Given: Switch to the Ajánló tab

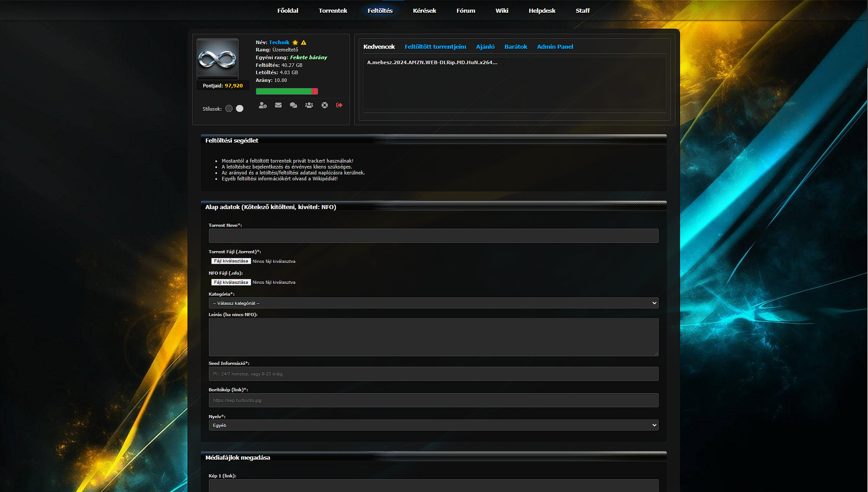Looking at the screenshot, I should (485, 46).
